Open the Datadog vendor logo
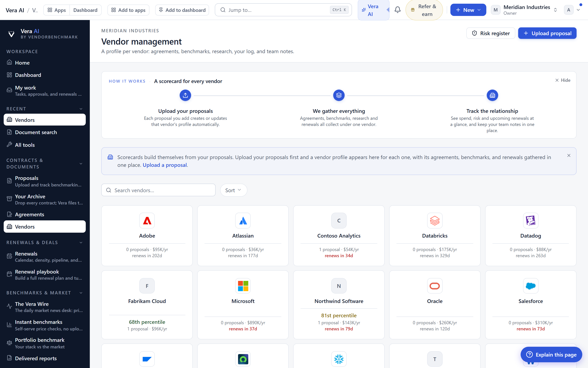Screen dimensions: 588x368 [531, 221]
